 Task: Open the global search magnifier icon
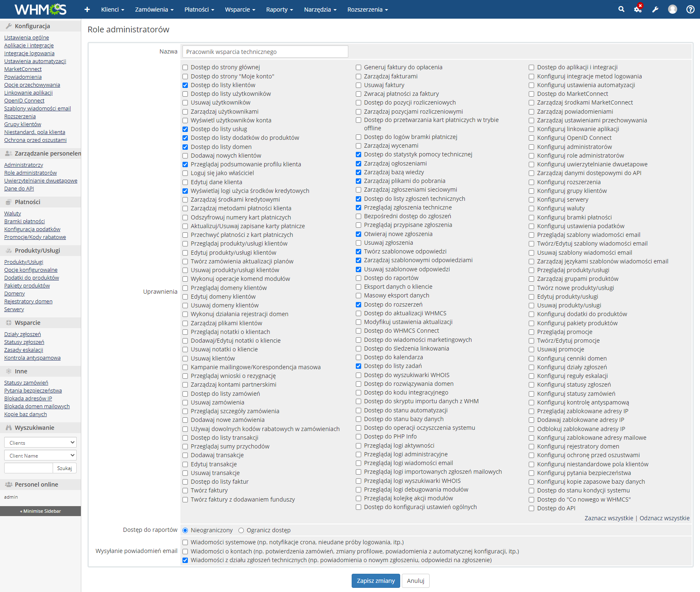[x=621, y=9]
